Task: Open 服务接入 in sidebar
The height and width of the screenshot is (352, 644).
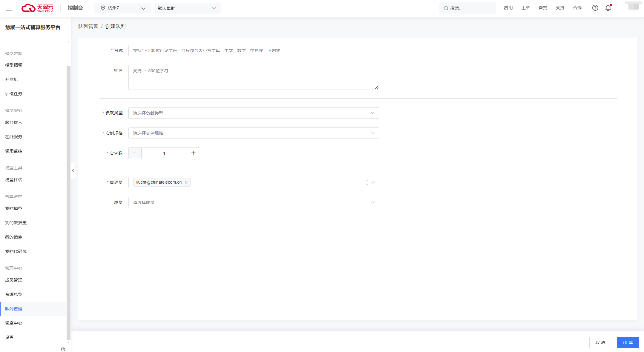Action: [14, 122]
